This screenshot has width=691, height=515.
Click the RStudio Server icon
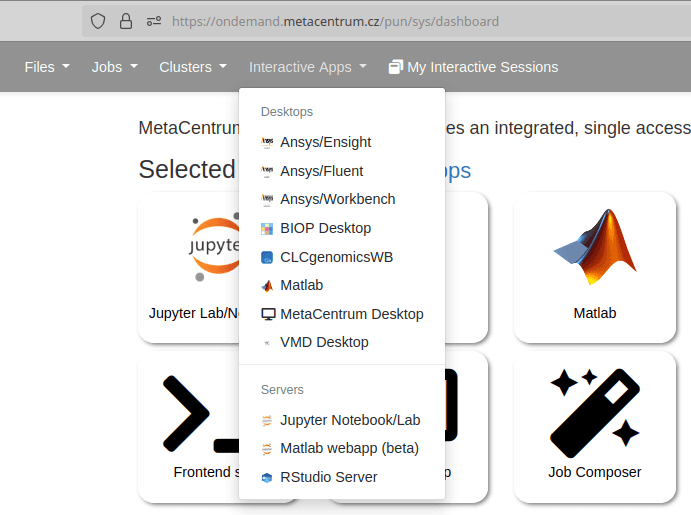pyautogui.click(x=267, y=478)
